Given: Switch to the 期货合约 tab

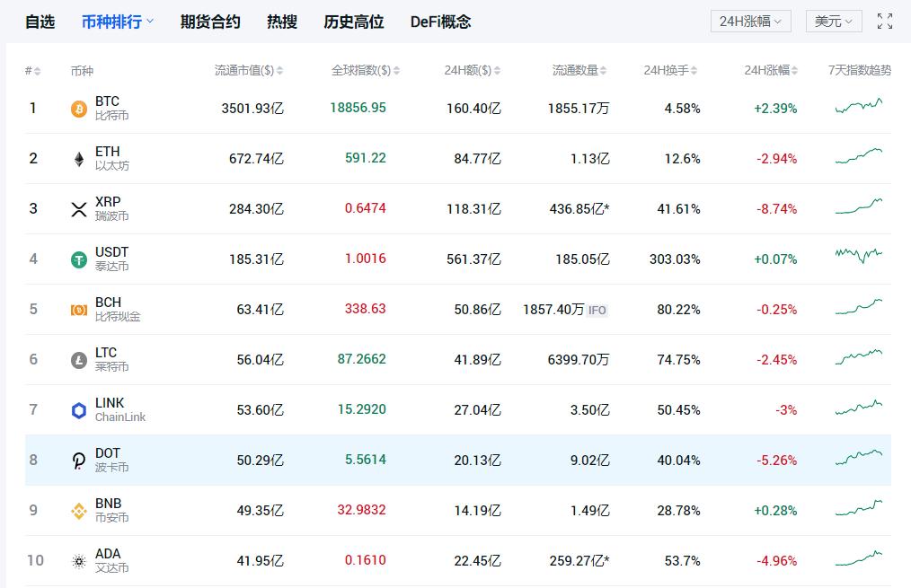Looking at the screenshot, I should click(209, 22).
